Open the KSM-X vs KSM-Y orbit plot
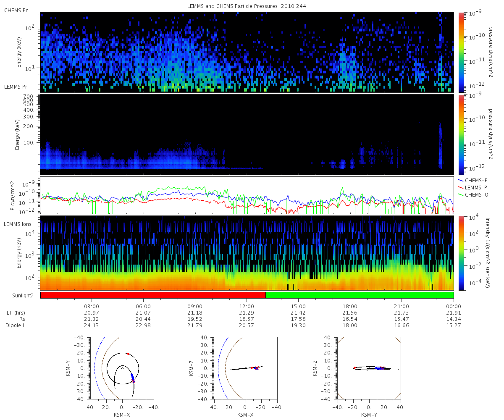Screen dimensions: 504x420 click(122, 368)
